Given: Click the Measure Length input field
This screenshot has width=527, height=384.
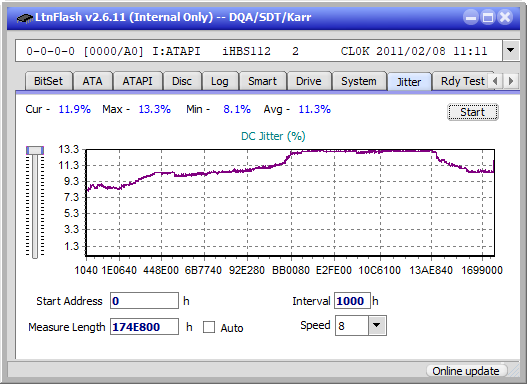Looking at the screenshot, I should point(145,327).
